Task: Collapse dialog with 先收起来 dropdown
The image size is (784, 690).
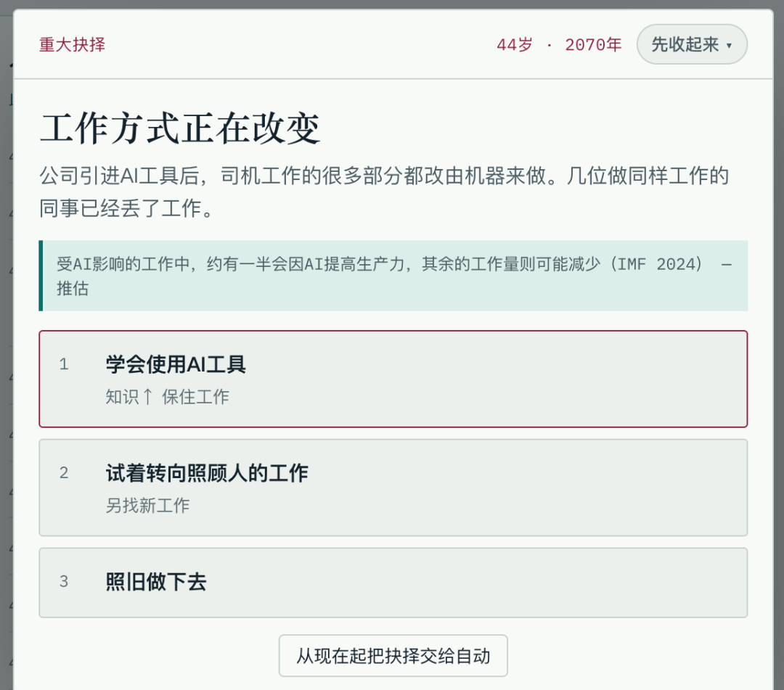Action: point(692,44)
